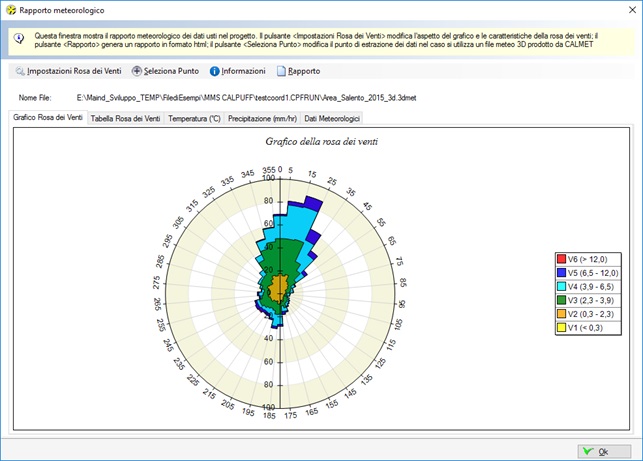Open the Dati Meteorologici tab
This screenshot has width=643, height=461.
(x=332, y=119)
